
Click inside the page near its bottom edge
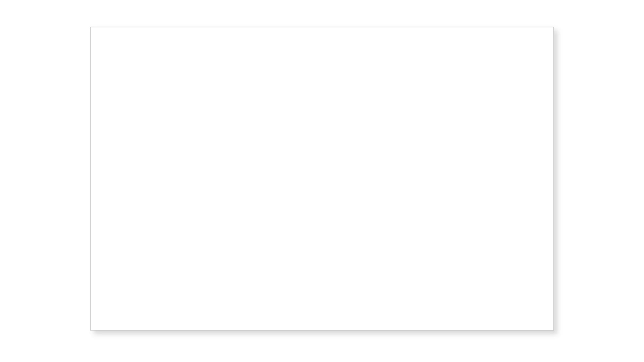click(x=322, y=323)
